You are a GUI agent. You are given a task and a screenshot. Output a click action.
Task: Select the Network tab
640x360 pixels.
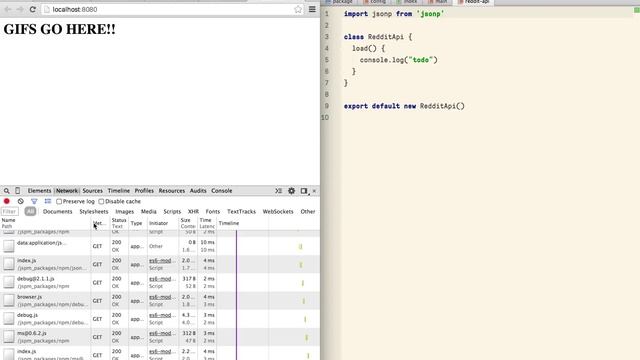coord(67,191)
